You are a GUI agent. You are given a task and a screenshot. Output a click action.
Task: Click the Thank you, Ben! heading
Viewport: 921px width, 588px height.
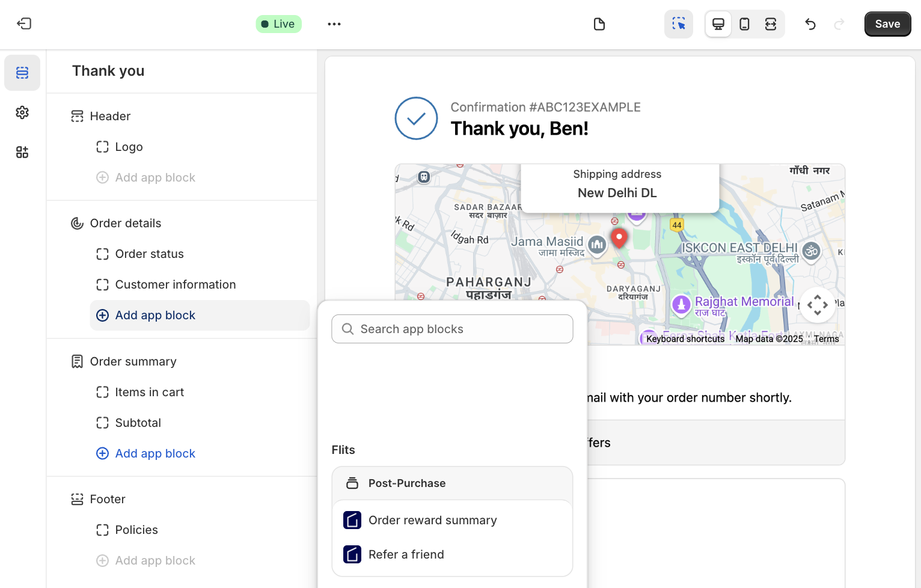[x=519, y=129]
